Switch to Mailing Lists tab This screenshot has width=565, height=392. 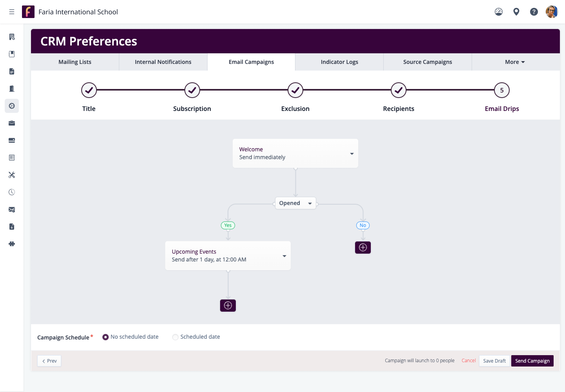(75, 62)
